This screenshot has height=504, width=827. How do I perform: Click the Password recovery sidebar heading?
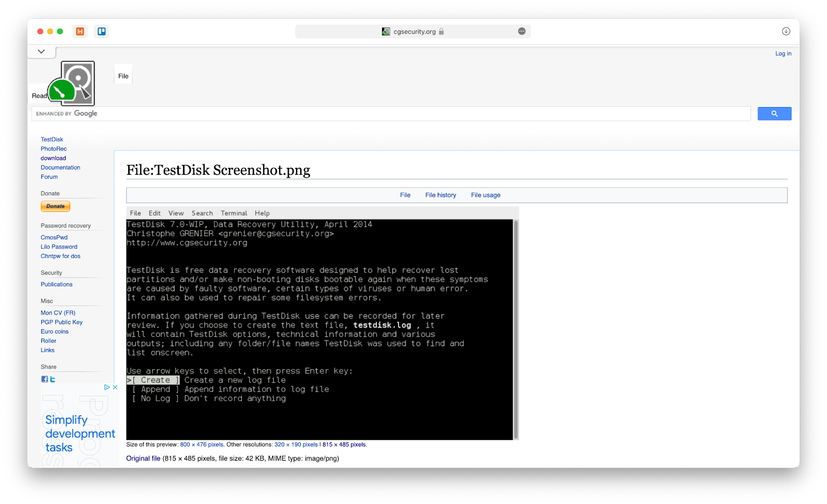tap(66, 226)
